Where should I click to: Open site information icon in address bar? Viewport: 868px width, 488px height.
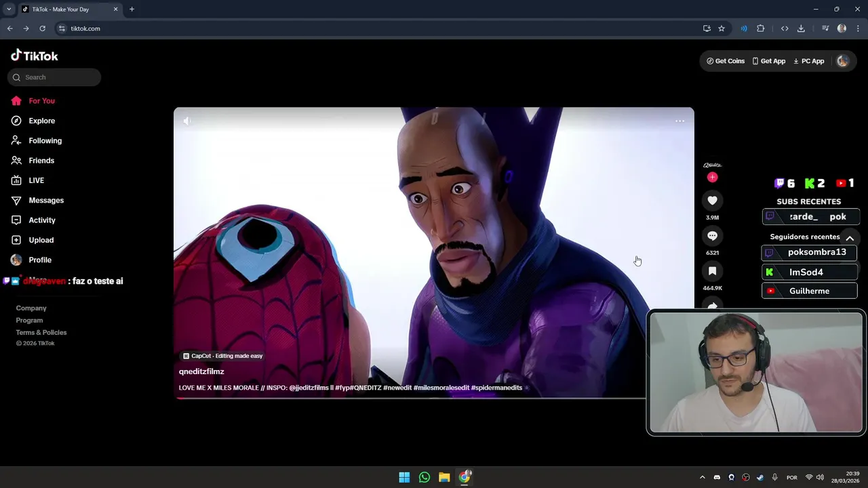pos(62,28)
